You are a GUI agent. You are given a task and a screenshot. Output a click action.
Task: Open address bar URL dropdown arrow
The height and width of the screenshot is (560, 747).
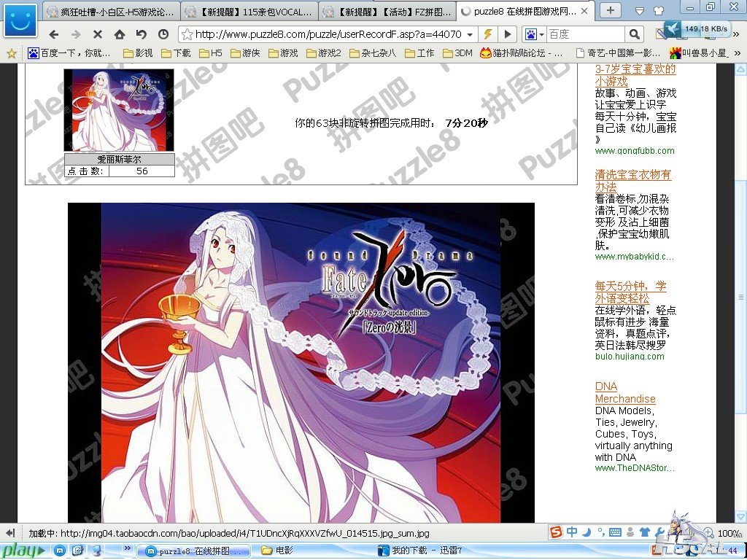[471, 34]
